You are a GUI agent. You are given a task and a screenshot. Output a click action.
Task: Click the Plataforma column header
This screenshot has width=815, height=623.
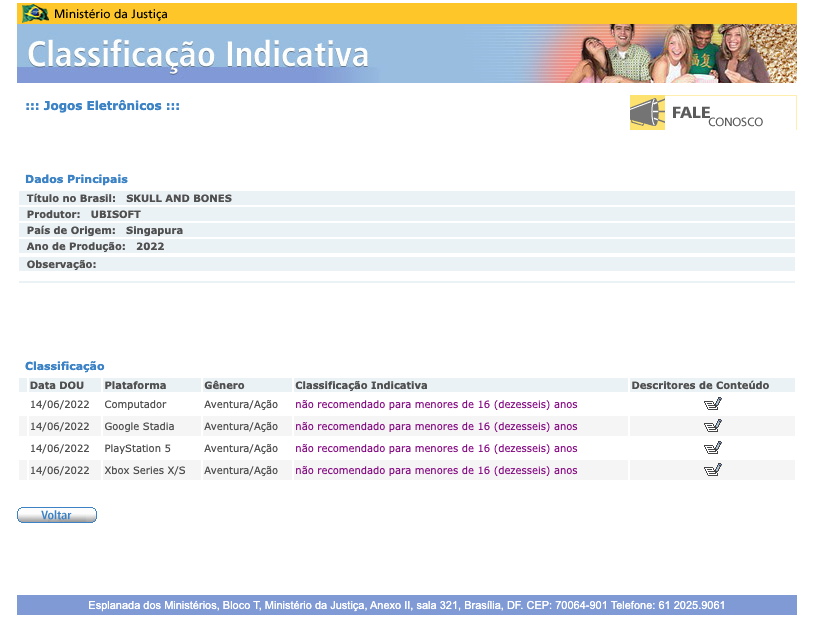click(135, 386)
